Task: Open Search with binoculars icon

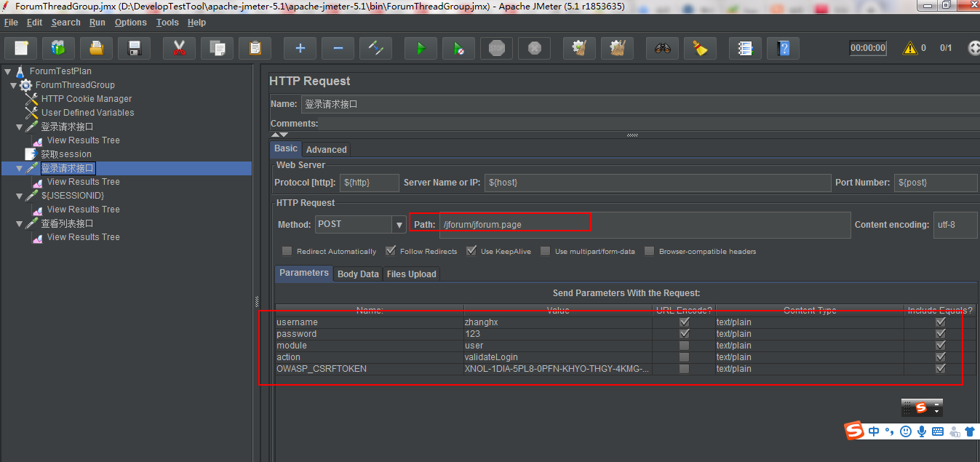Action: pos(662,48)
